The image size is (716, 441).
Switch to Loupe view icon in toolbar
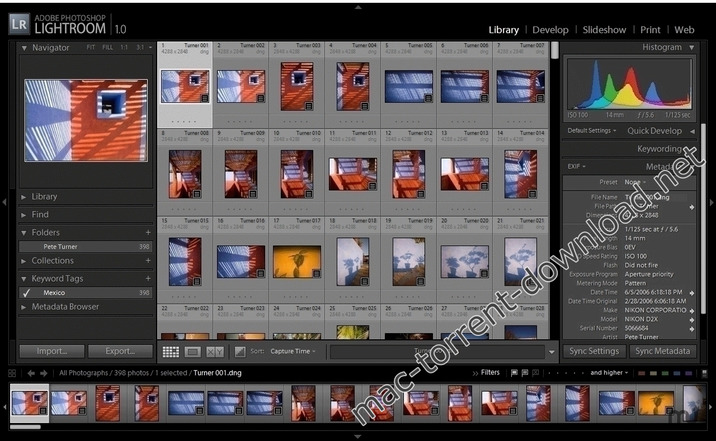192,352
